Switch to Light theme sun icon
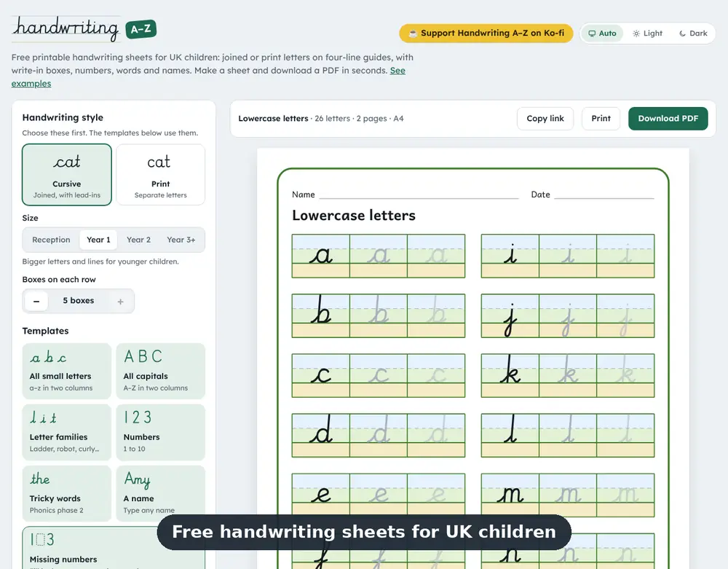This screenshot has width=728, height=569. [x=636, y=34]
